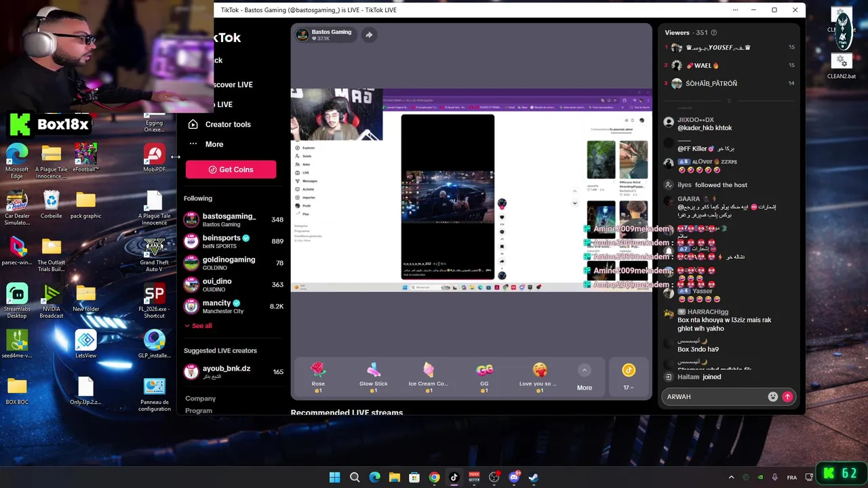Click the tray microphone icon
The image size is (868, 488).
pos(774,477)
